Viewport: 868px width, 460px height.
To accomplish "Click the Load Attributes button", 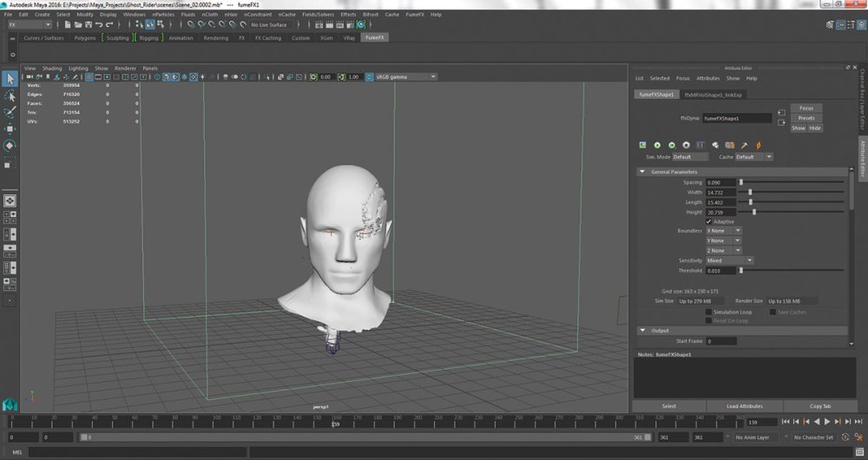I will tap(745, 406).
